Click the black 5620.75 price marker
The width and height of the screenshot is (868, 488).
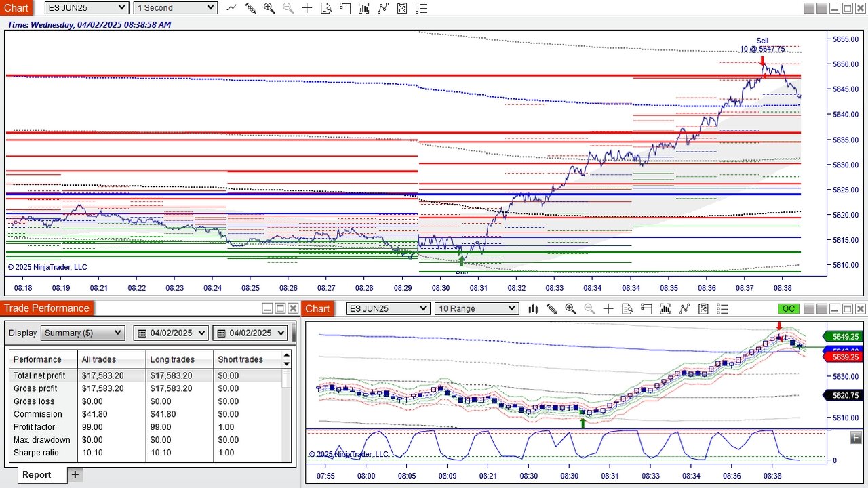coord(842,396)
